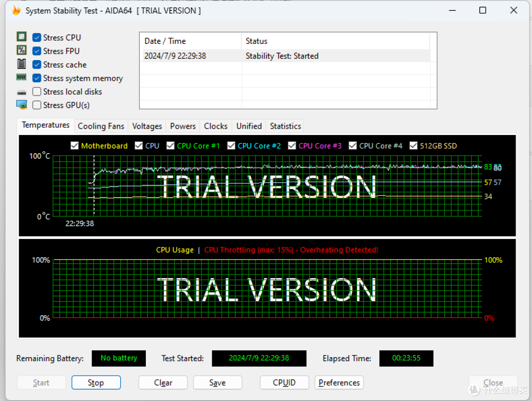This screenshot has width=532, height=401.
Task: Open the Powers tab
Action: [x=183, y=126]
